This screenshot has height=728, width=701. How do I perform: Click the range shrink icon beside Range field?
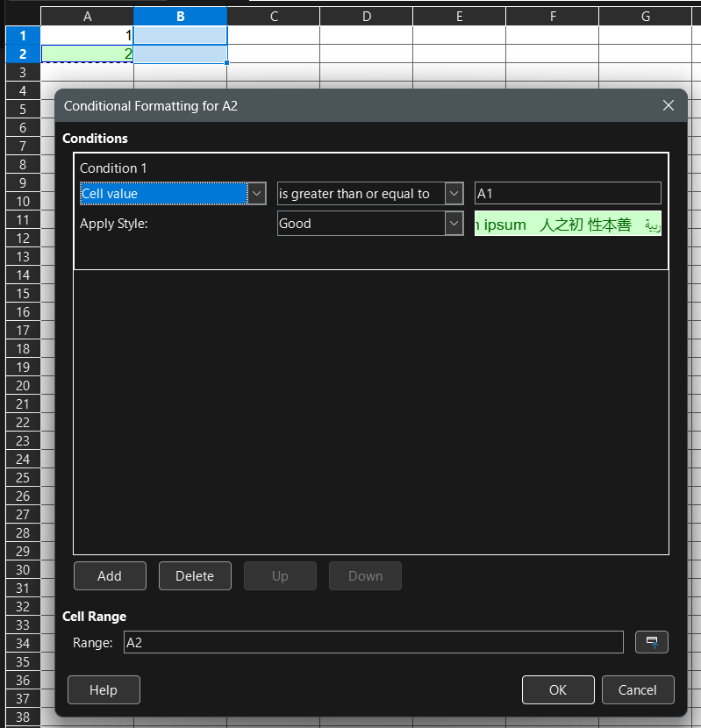point(651,643)
